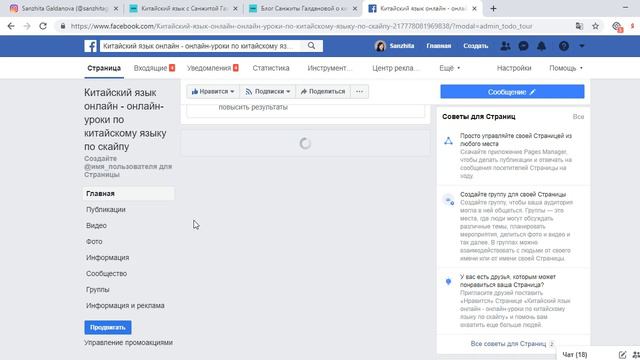Click the search magnifier icon
The image size is (640, 360).
pos(311,46)
